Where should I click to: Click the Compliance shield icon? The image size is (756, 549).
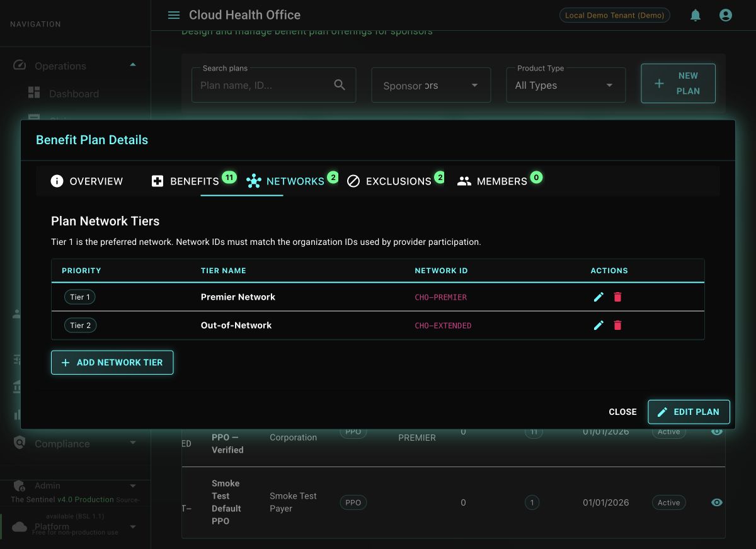point(20,443)
